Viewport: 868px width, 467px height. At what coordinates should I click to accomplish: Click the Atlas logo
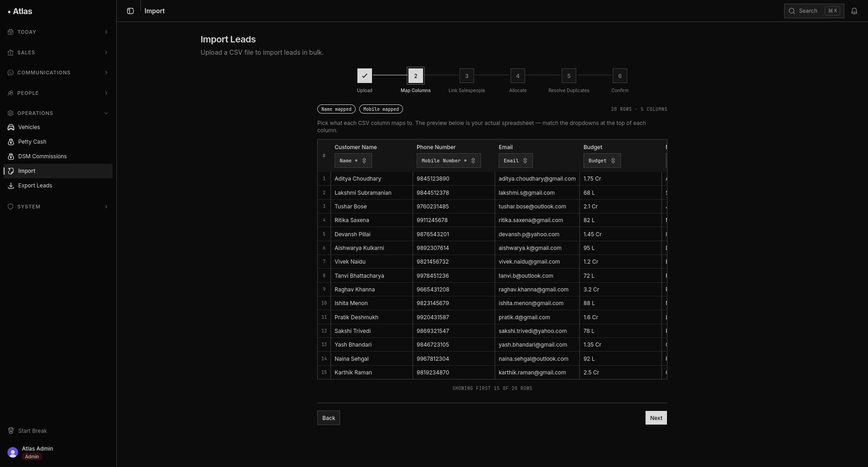click(20, 11)
